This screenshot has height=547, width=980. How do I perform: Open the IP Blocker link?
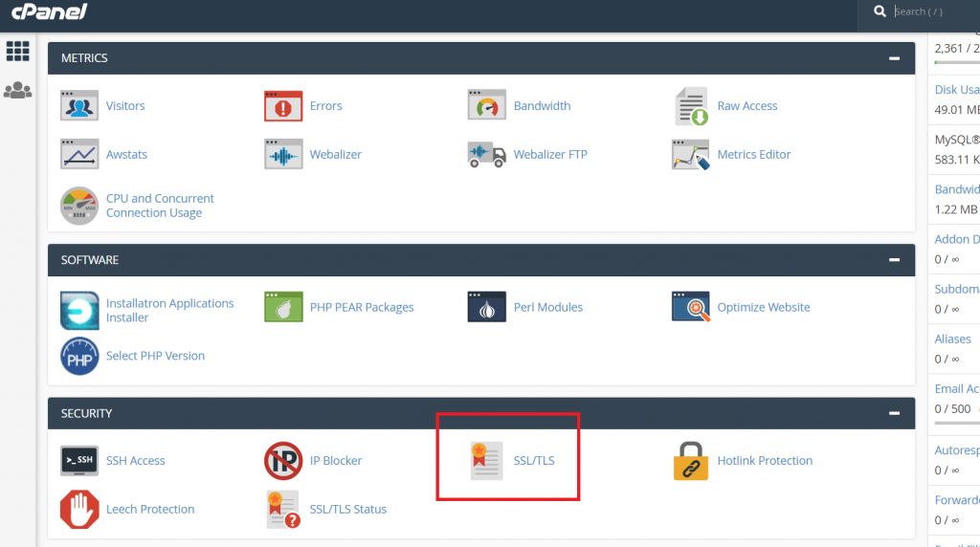(336, 461)
